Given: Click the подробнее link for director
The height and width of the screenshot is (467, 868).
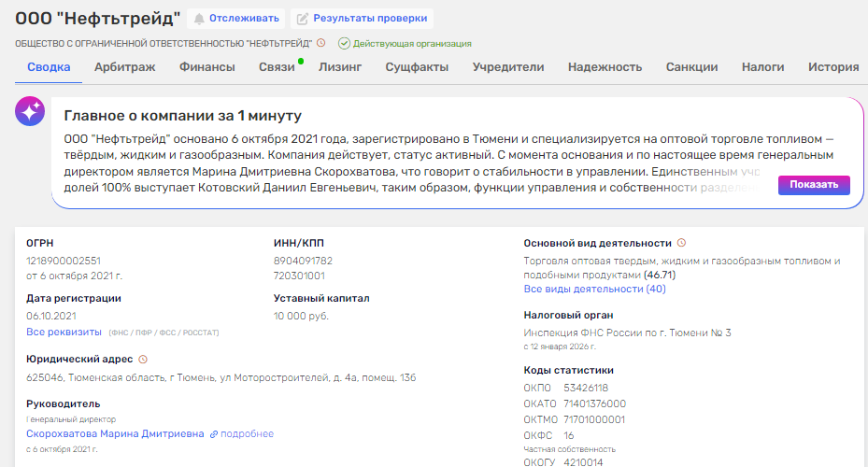Looking at the screenshot, I should pos(247,433).
